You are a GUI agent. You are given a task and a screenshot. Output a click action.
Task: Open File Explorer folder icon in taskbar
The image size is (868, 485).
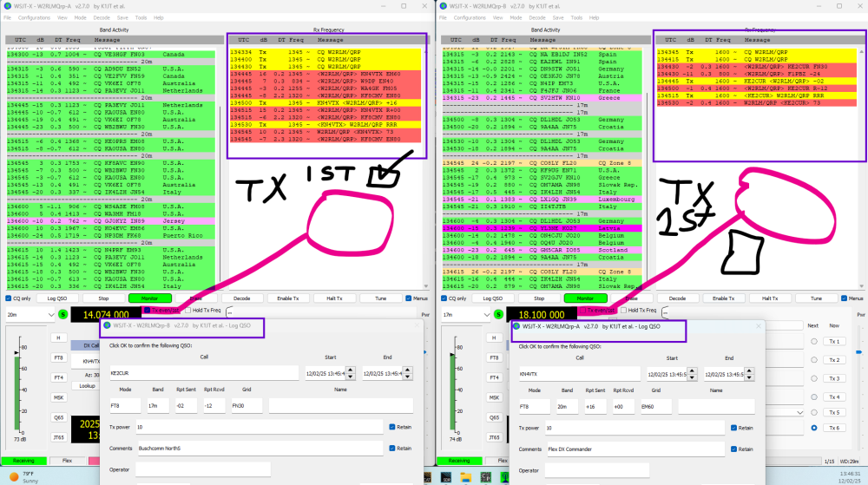465,477
